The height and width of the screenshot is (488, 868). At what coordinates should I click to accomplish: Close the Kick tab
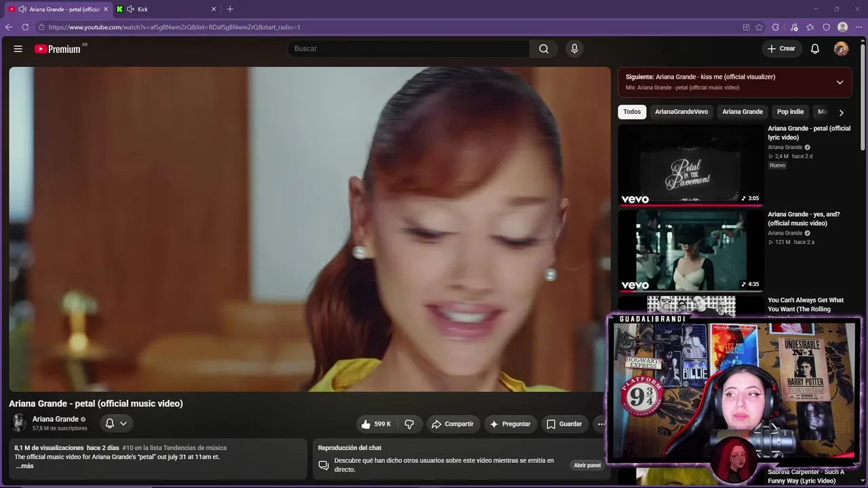[214, 9]
